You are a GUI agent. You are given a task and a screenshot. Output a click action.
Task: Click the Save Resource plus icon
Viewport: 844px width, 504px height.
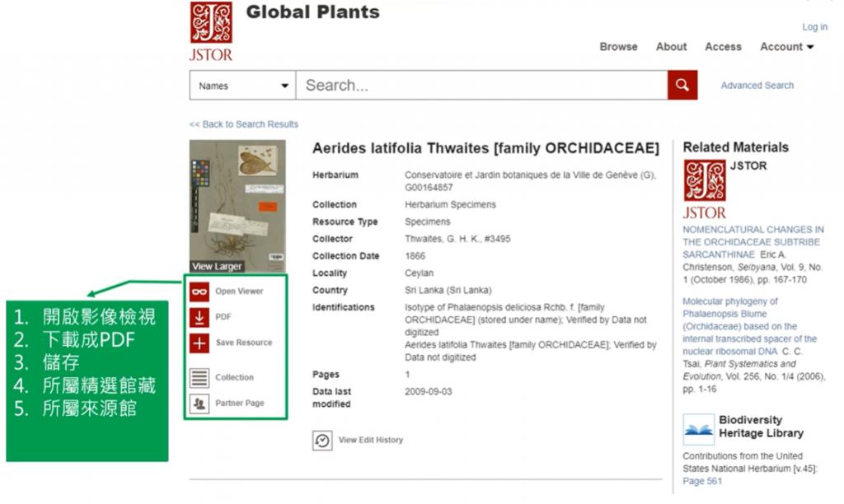[x=199, y=343]
